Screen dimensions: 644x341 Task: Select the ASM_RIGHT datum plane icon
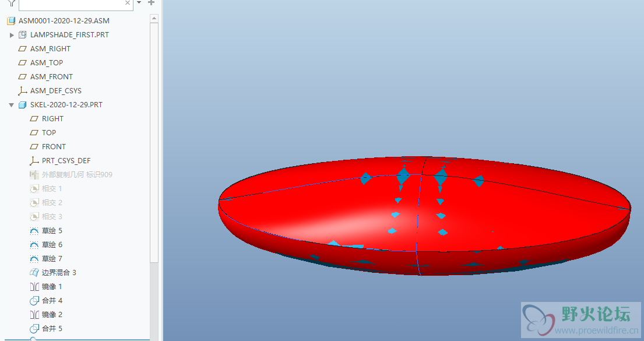click(23, 49)
